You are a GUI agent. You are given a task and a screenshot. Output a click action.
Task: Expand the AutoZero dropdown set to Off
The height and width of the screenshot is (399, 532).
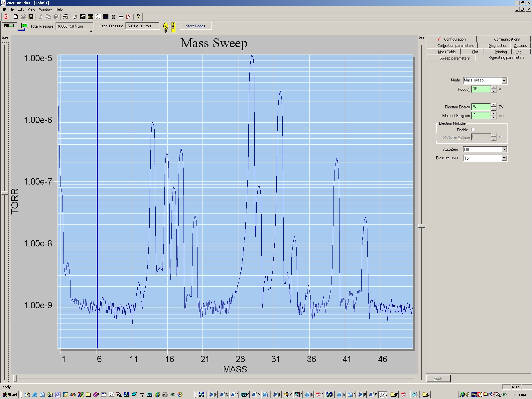click(x=504, y=150)
